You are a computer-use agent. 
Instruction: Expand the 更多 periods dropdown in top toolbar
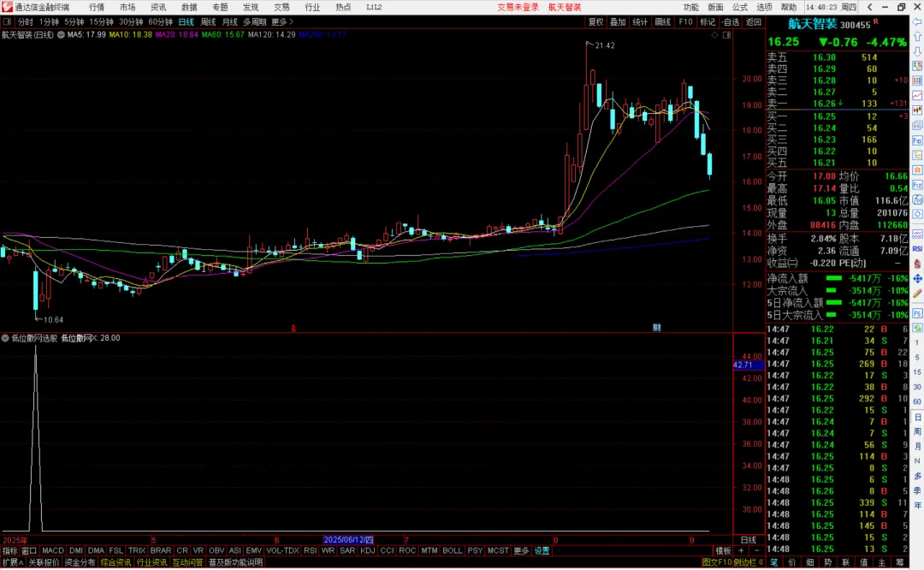281,21
